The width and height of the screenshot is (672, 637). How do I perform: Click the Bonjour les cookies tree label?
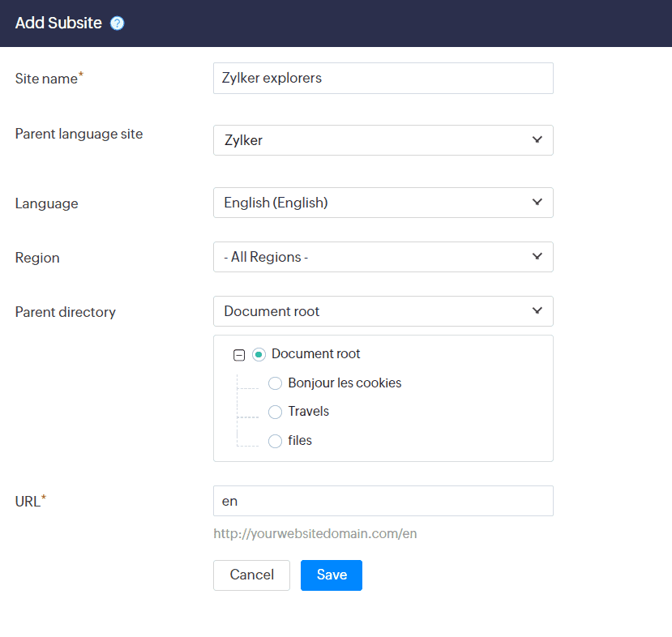(345, 383)
